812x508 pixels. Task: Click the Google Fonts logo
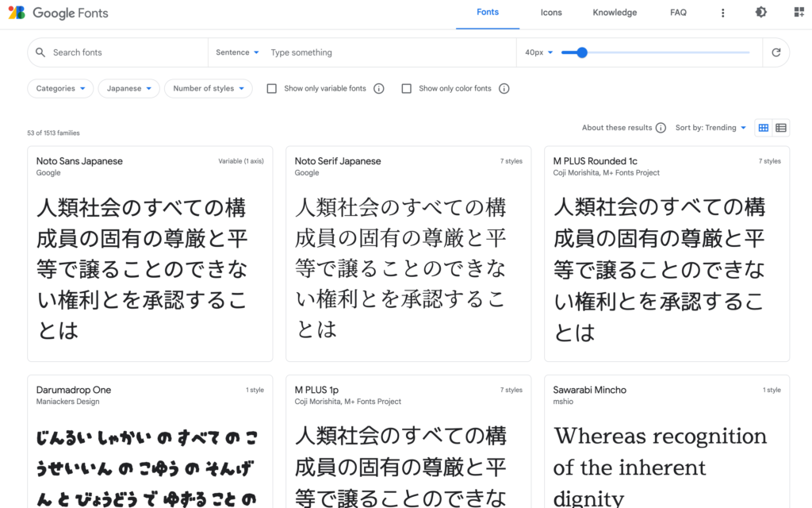[x=58, y=13]
